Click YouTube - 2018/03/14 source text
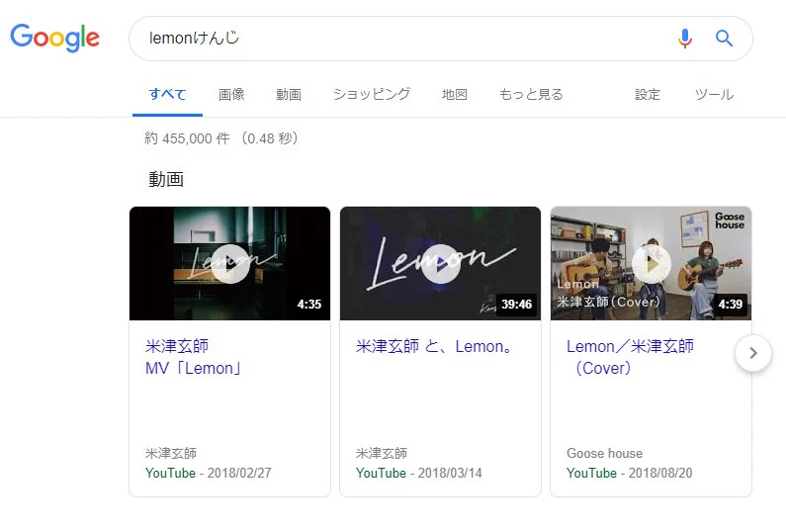Image resolution: width=786 pixels, height=532 pixels. pos(418,473)
